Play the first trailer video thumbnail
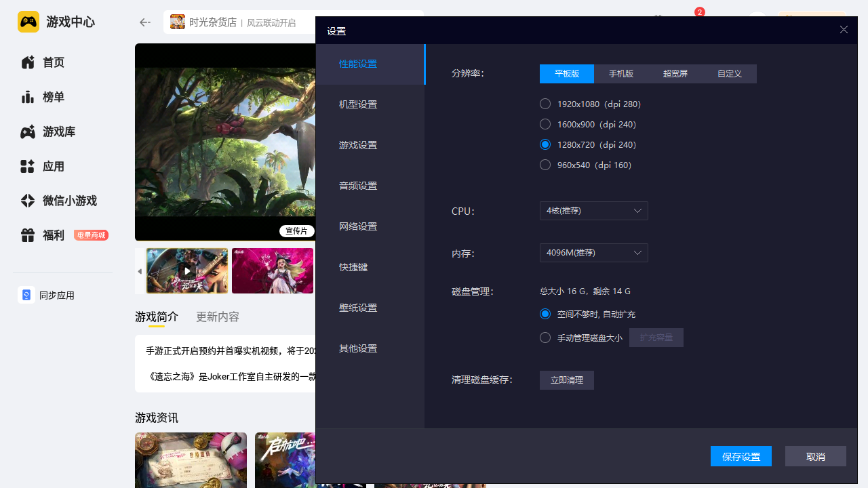The height and width of the screenshot is (488, 868). click(x=187, y=270)
